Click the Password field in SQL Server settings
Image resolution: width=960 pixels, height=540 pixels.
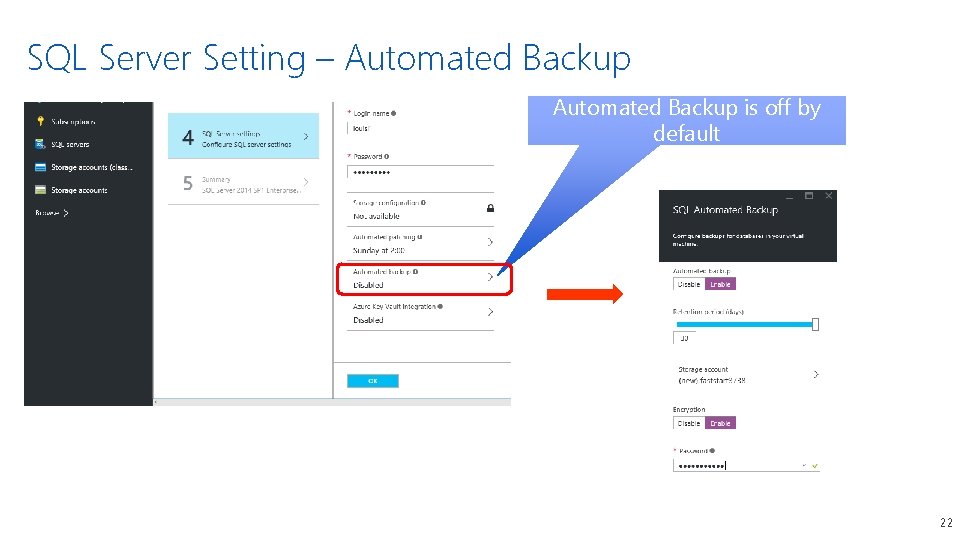pyautogui.click(x=421, y=172)
